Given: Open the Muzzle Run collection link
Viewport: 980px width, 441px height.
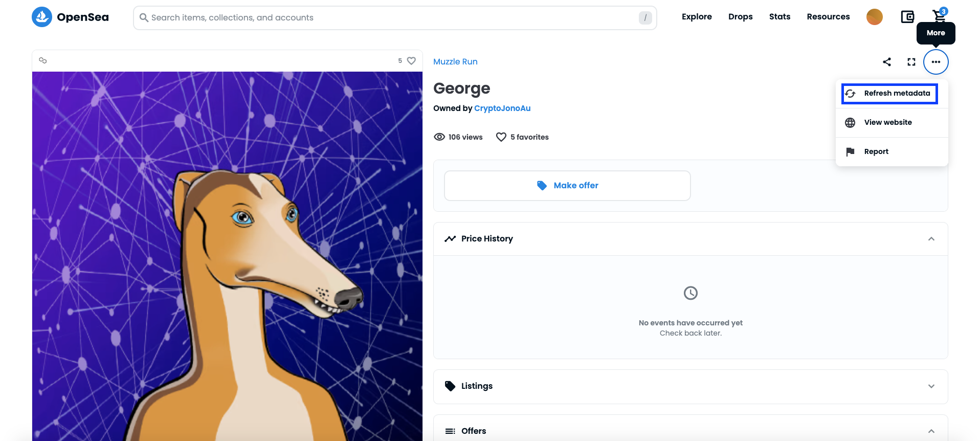Looking at the screenshot, I should tap(455, 61).
